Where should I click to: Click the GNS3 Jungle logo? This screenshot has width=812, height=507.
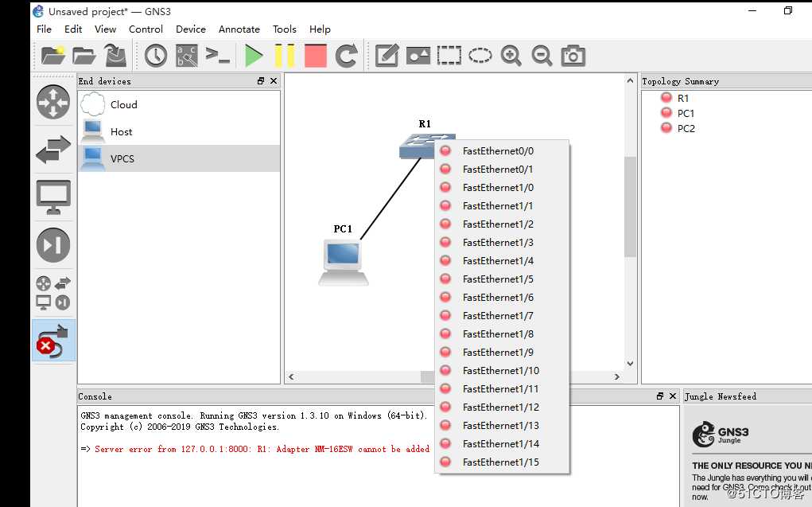click(721, 435)
